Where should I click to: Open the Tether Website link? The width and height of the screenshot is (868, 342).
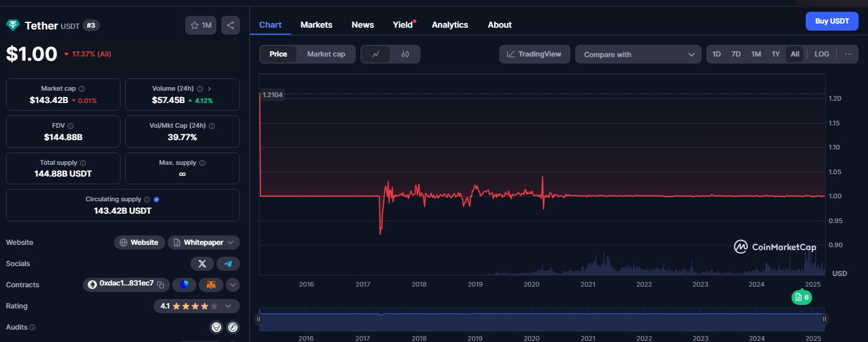tap(139, 243)
